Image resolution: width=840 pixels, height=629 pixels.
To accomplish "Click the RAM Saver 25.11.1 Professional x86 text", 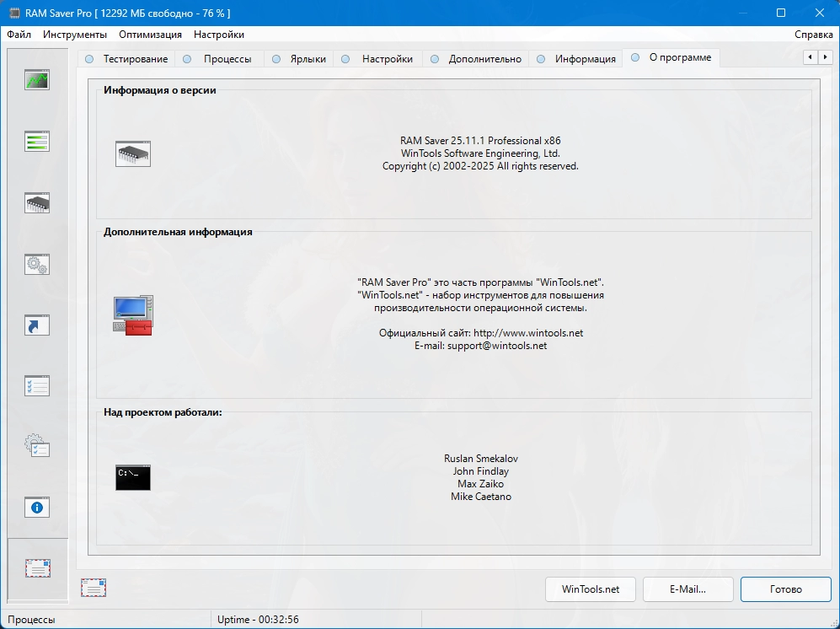I will pos(480,141).
